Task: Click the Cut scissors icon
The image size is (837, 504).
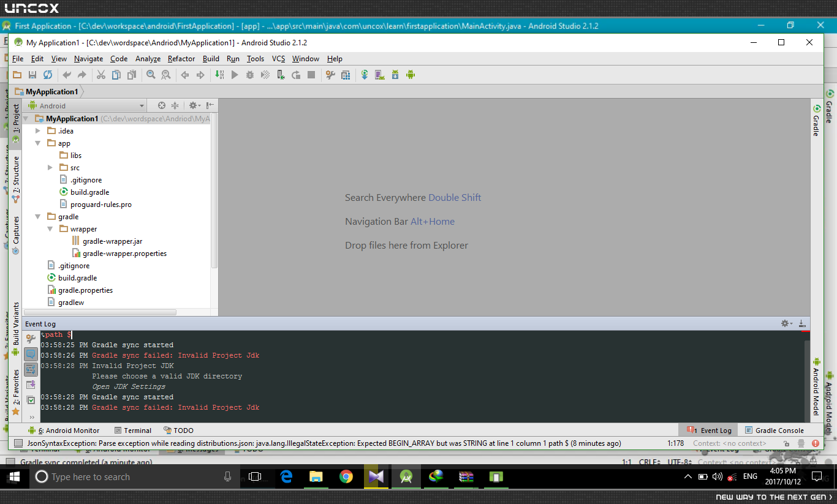Action: pos(101,75)
